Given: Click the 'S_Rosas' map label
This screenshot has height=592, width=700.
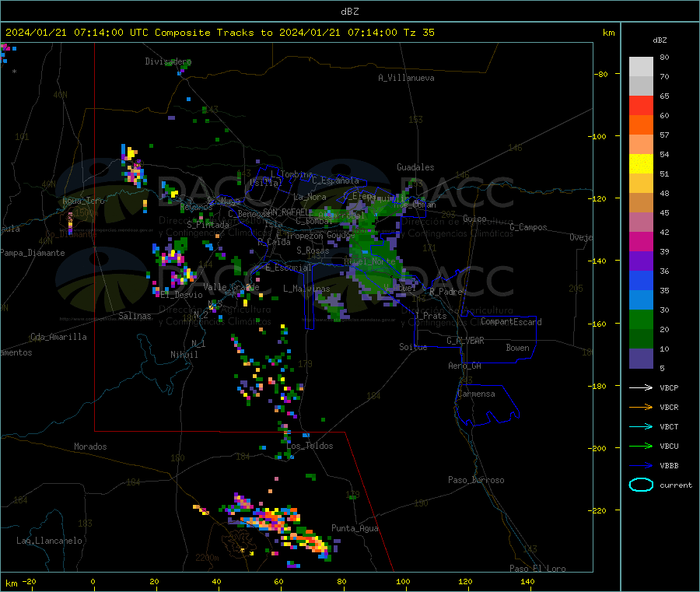Looking at the screenshot, I should coord(313,250).
